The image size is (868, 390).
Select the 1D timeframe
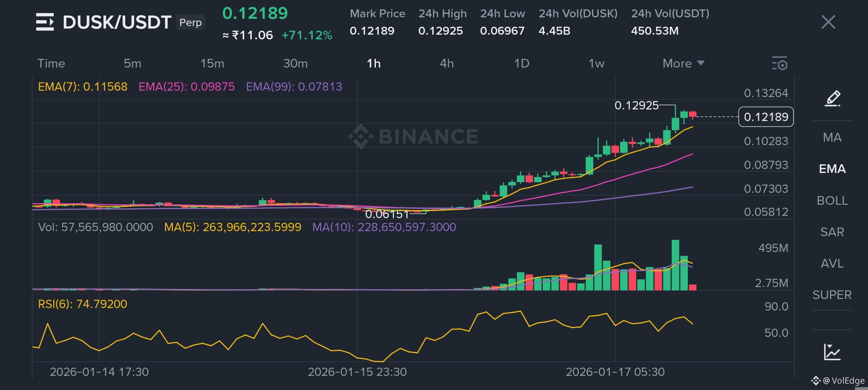pyautogui.click(x=522, y=64)
